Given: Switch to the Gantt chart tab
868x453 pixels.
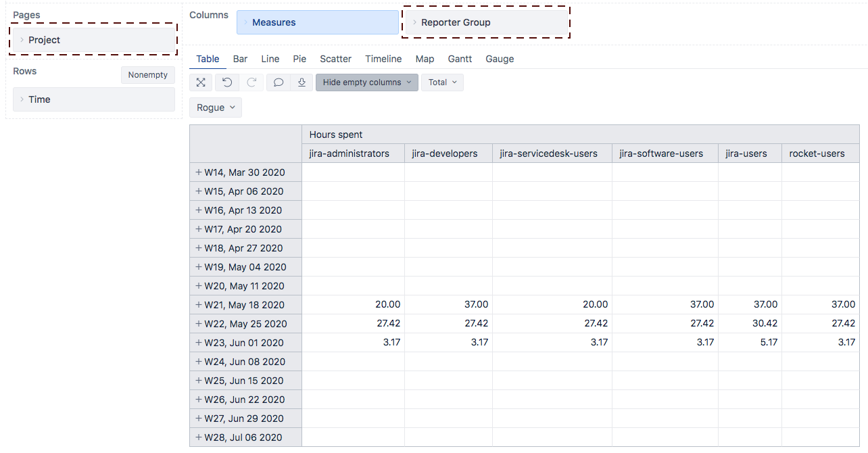Looking at the screenshot, I should click(460, 59).
